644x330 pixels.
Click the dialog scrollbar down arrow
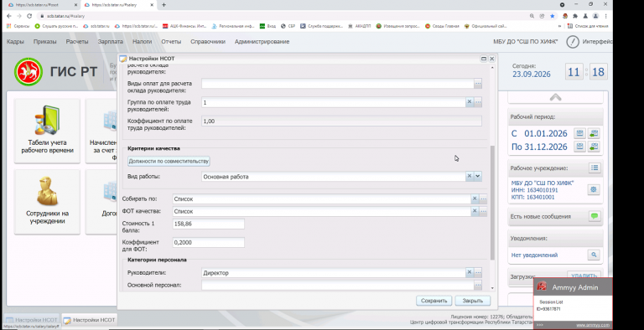click(492, 288)
